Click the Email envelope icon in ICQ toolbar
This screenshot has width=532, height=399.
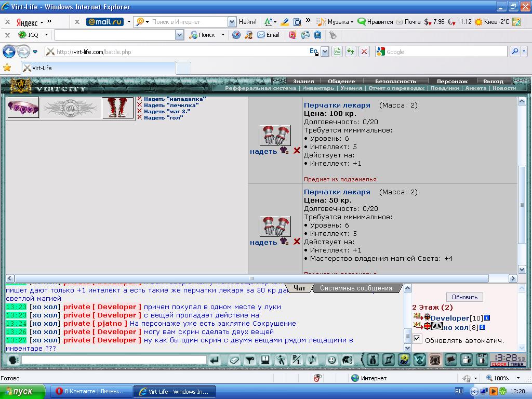[261, 35]
